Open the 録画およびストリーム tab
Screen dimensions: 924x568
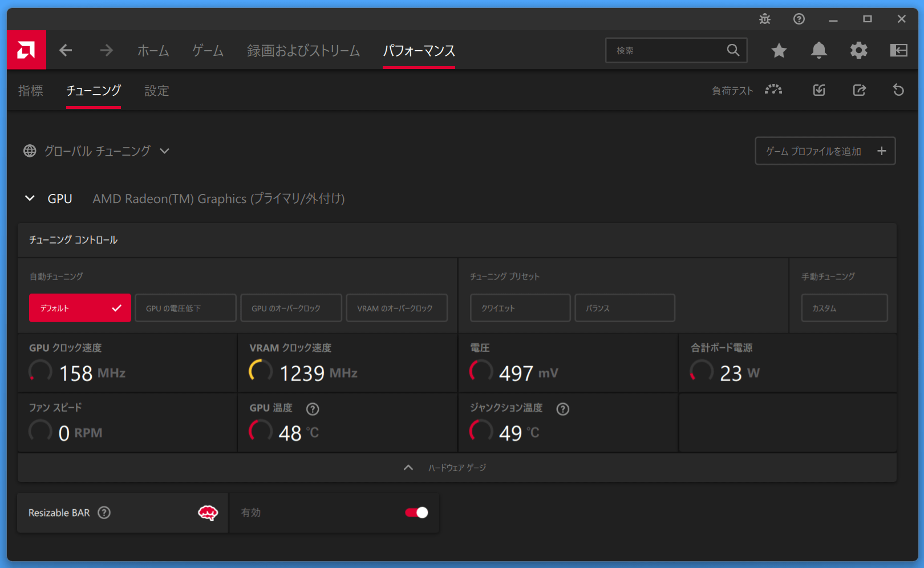(x=303, y=51)
